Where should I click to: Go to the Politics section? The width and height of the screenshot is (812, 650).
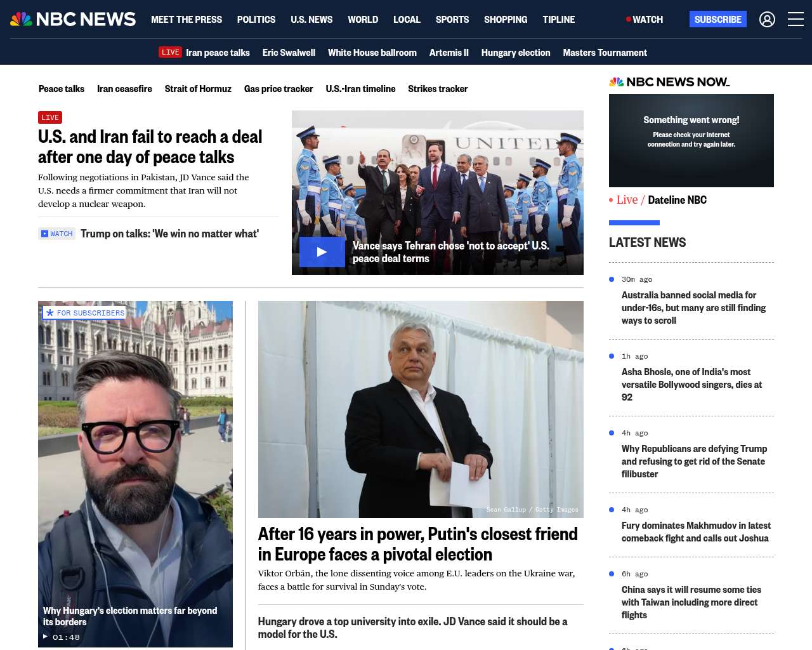tap(256, 20)
